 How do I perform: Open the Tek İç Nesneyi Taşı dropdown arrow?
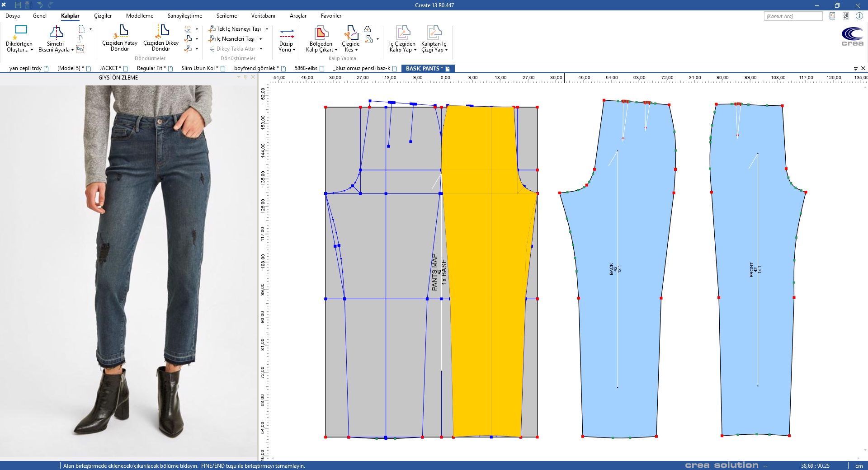[267, 29]
